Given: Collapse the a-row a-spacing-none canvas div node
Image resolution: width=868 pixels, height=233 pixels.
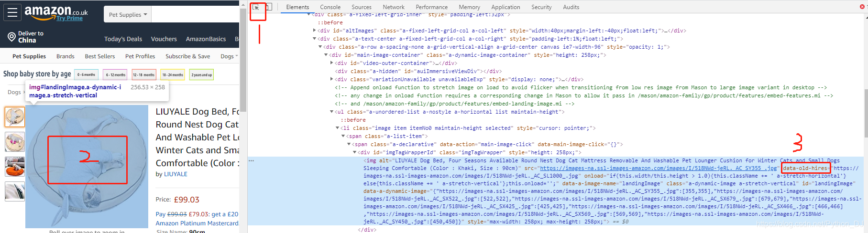Looking at the screenshot, I should (x=320, y=47).
